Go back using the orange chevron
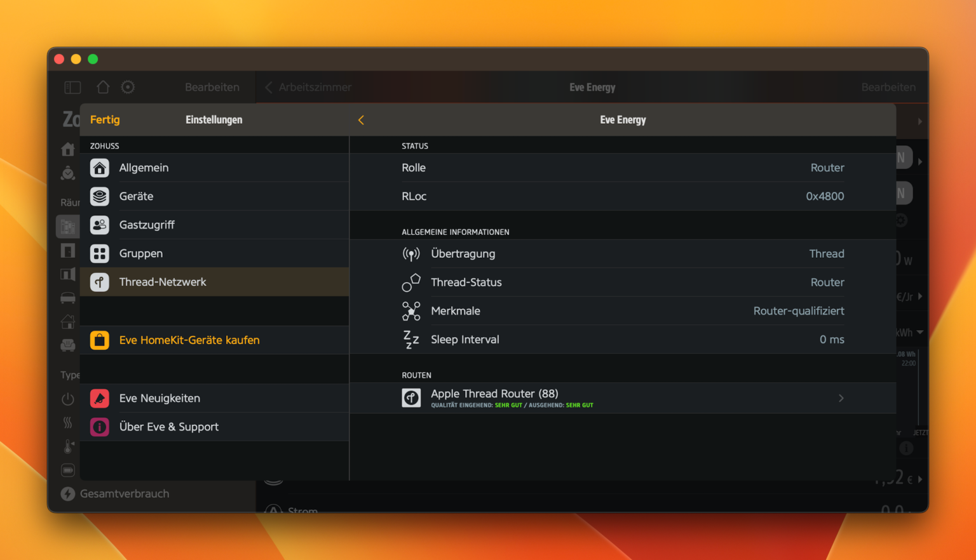Image resolution: width=976 pixels, height=560 pixels. (x=361, y=120)
